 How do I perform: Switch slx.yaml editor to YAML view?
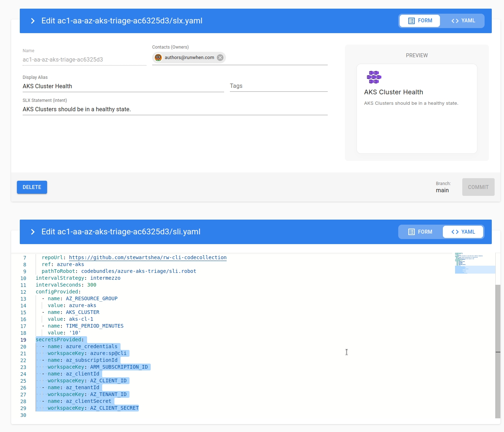pos(463,21)
